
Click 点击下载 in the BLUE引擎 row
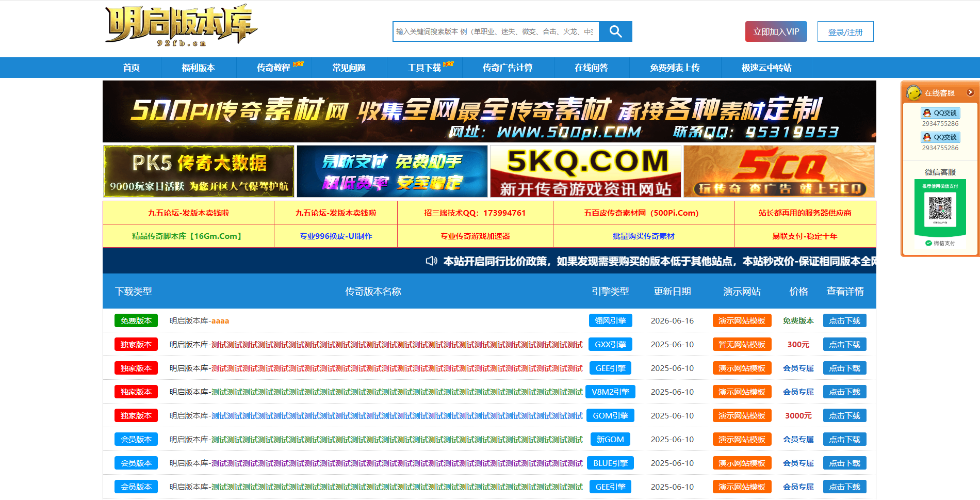click(x=844, y=463)
